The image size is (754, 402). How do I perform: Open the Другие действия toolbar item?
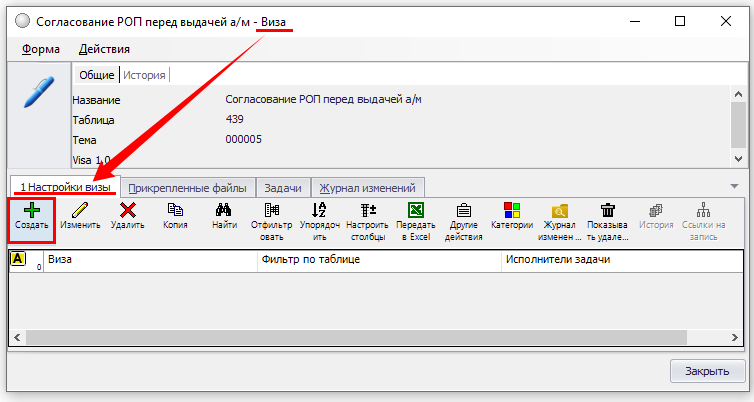point(463,211)
